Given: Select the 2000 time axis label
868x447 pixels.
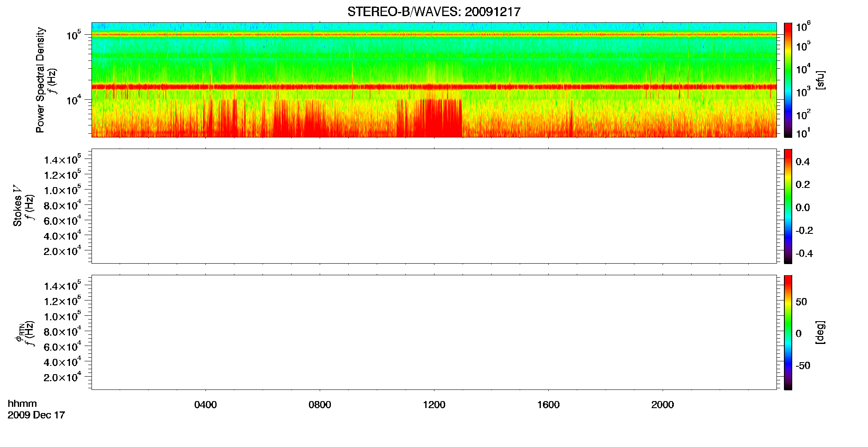Looking at the screenshot, I should point(663,405).
